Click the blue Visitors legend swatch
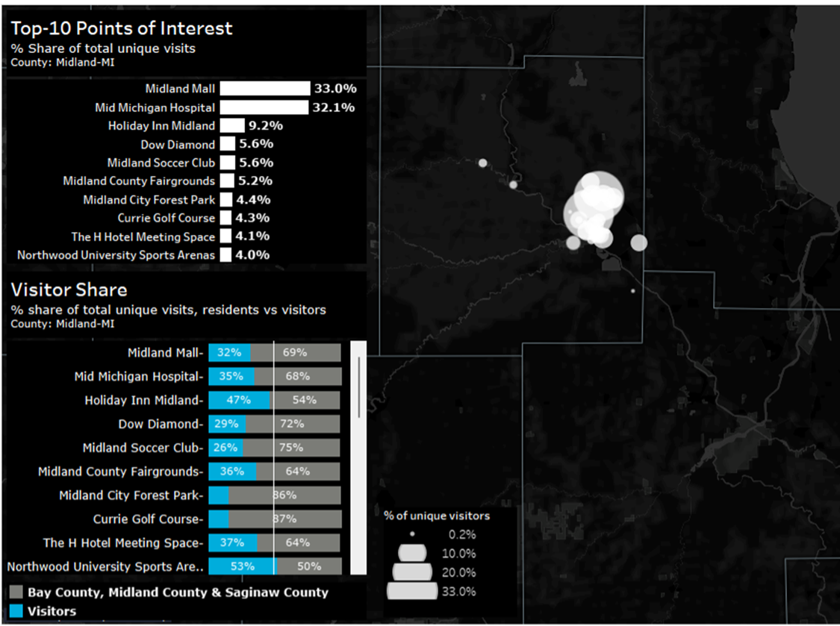840x626 pixels. (16, 611)
